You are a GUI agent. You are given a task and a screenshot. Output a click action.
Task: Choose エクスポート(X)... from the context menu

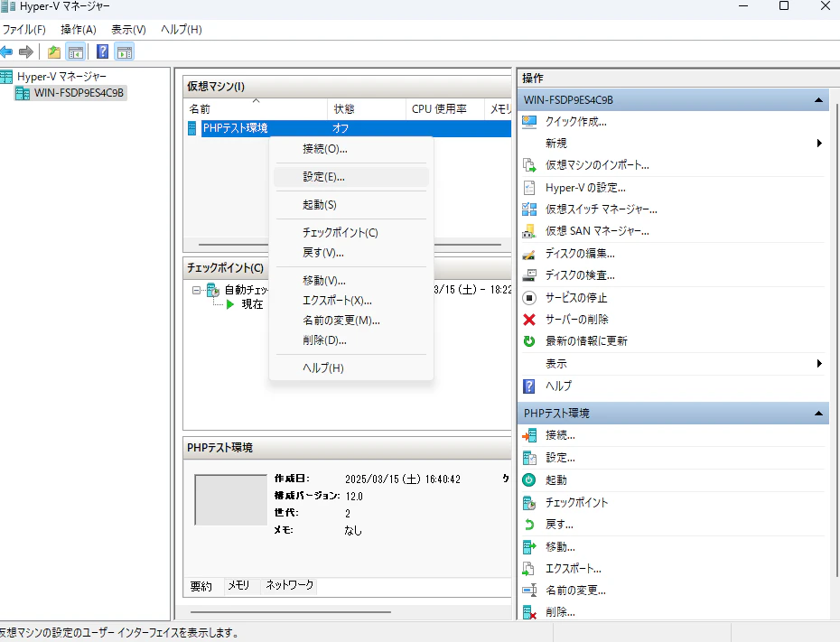coord(351,301)
